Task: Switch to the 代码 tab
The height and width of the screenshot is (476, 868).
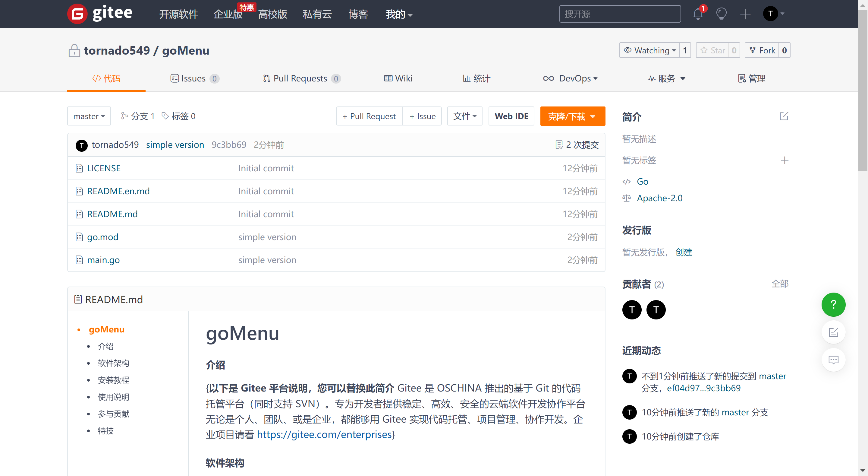Action: pos(106,79)
